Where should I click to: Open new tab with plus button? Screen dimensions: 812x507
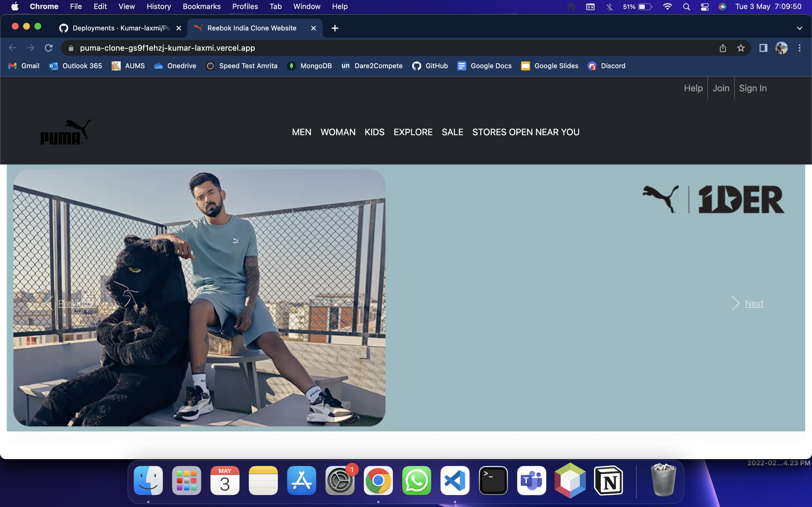pyautogui.click(x=335, y=28)
